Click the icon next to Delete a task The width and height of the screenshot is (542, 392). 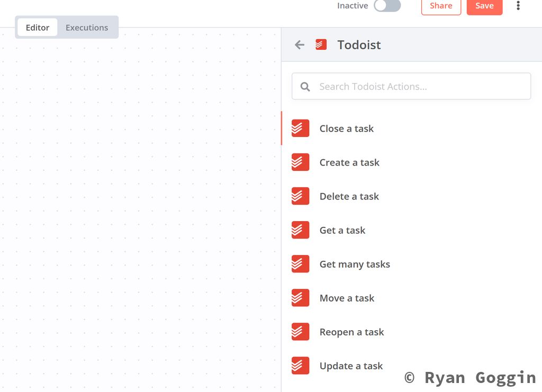300,196
